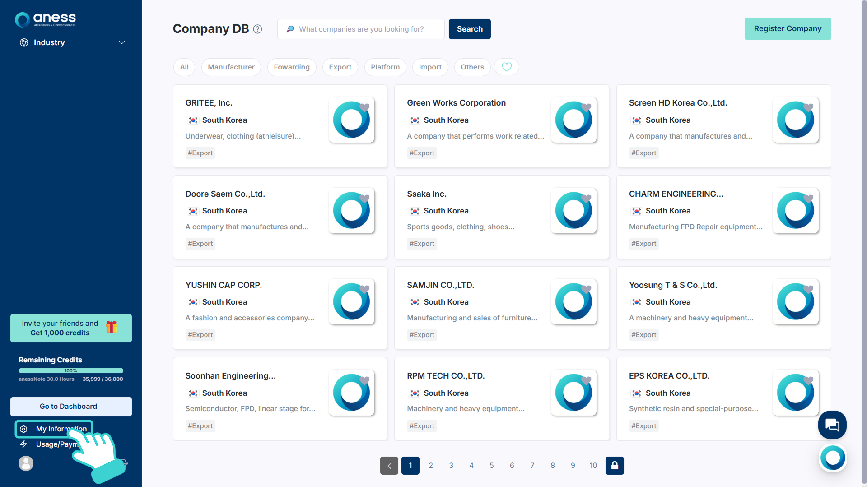Go to previous page arrow
Viewport: 867px width, 504px height.
[x=389, y=465]
